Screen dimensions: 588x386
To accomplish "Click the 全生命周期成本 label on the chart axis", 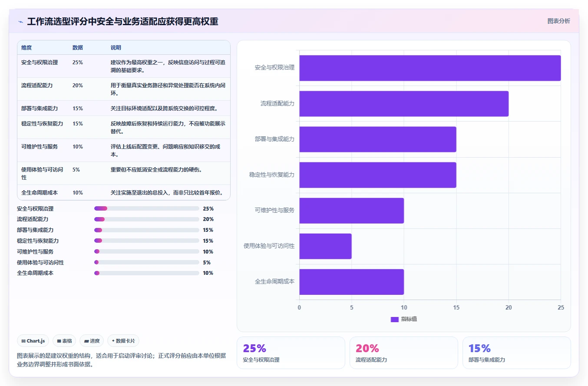I will (x=274, y=281).
